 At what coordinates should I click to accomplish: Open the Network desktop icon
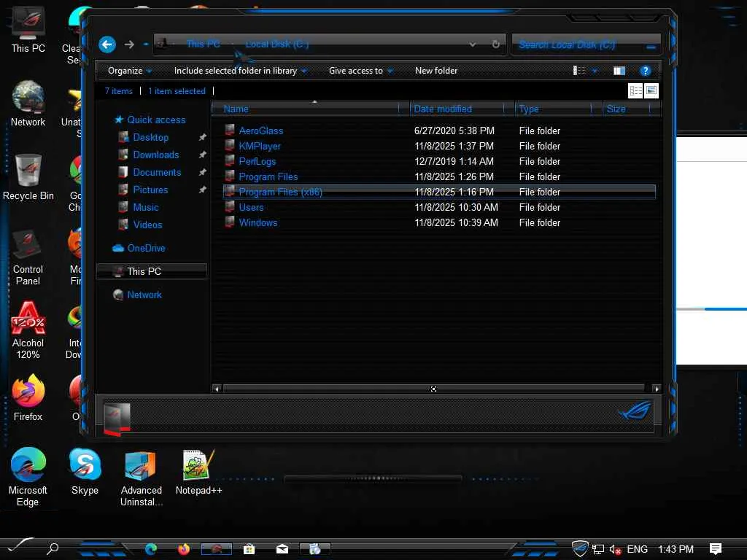[x=28, y=104]
